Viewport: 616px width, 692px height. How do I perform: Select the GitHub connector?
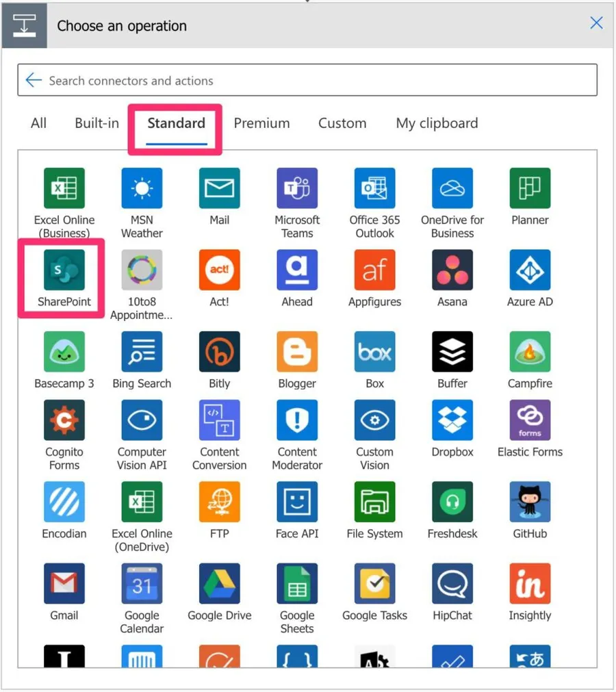tap(530, 502)
